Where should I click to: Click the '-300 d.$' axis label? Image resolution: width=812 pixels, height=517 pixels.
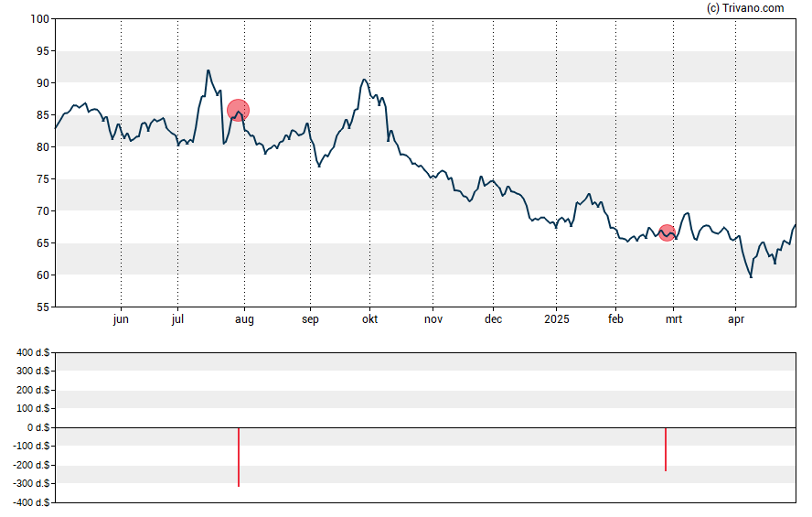tap(31, 484)
